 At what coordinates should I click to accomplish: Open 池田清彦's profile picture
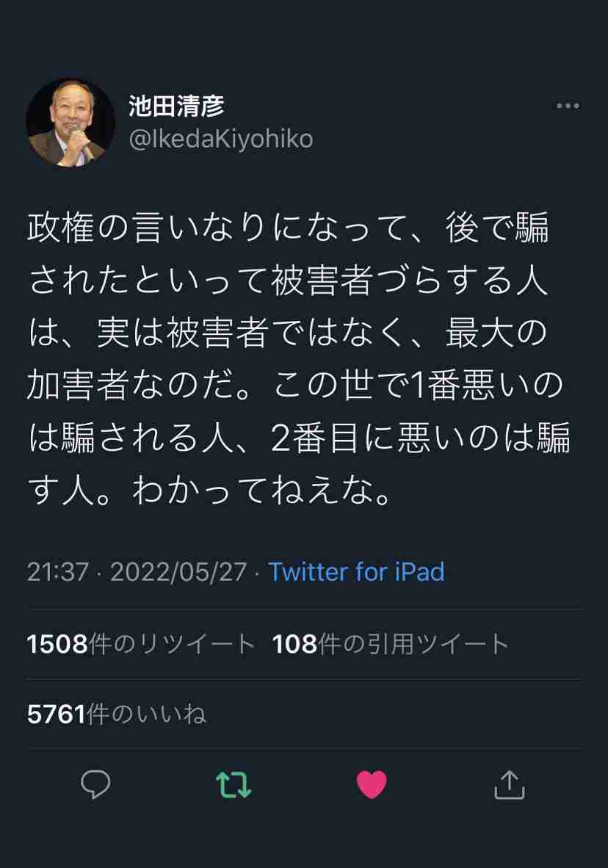click(70, 123)
